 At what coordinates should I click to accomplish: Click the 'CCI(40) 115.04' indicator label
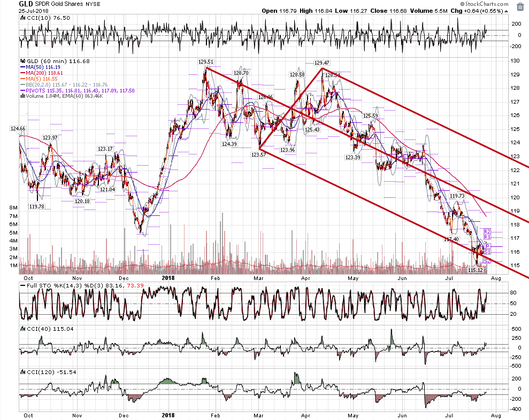(50, 329)
